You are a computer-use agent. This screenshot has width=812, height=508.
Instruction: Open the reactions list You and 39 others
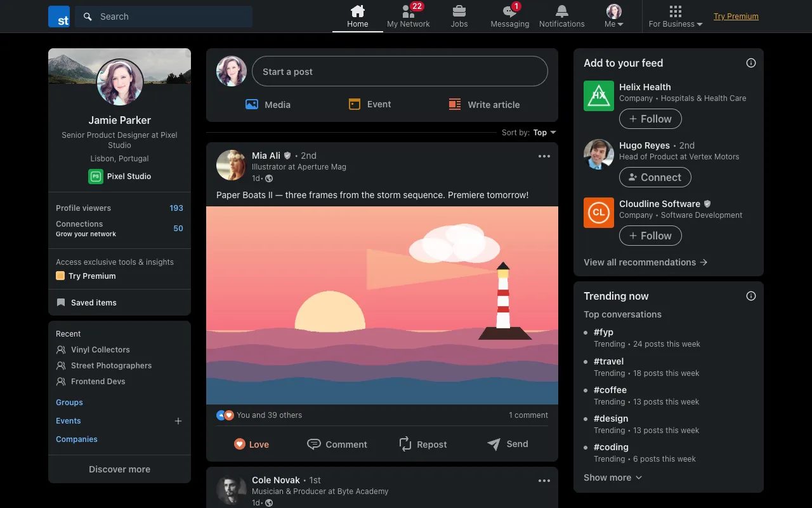click(259, 415)
